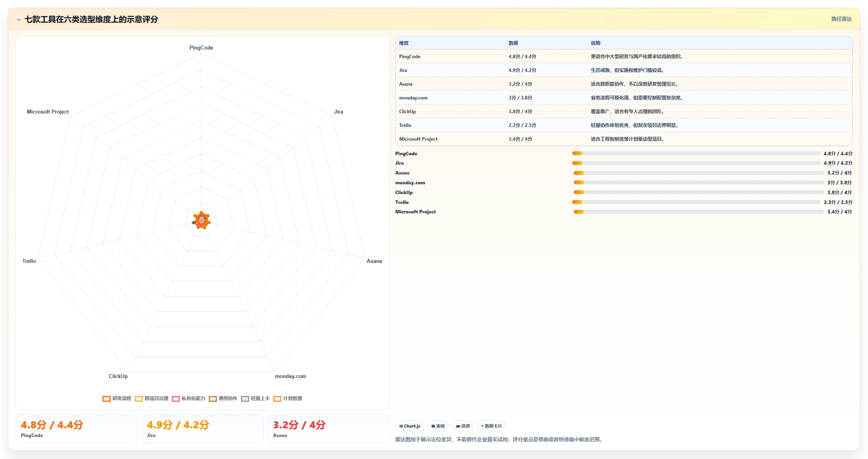Select the Chart.js tag chip
This screenshot has width=868, height=459.
[410, 426]
